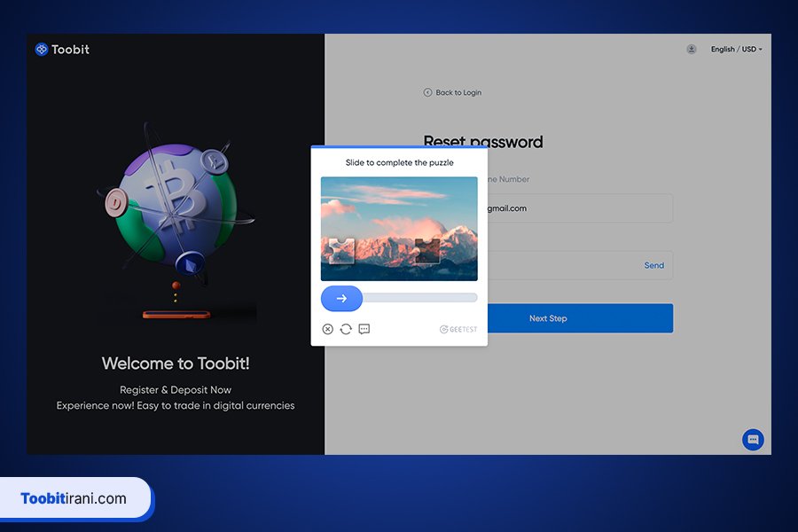Click the GeeTest logo in the captcha
Image resolution: width=798 pixels, height=532 pixels.
(458, 329)
